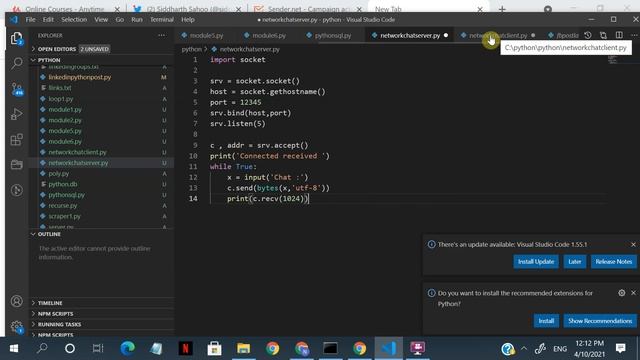Image resolution: width=640 pixels, height=360 pixels.
Task: Click the unsaved dot on networkchatserver.py tab
Action: (x=446, y=36)
